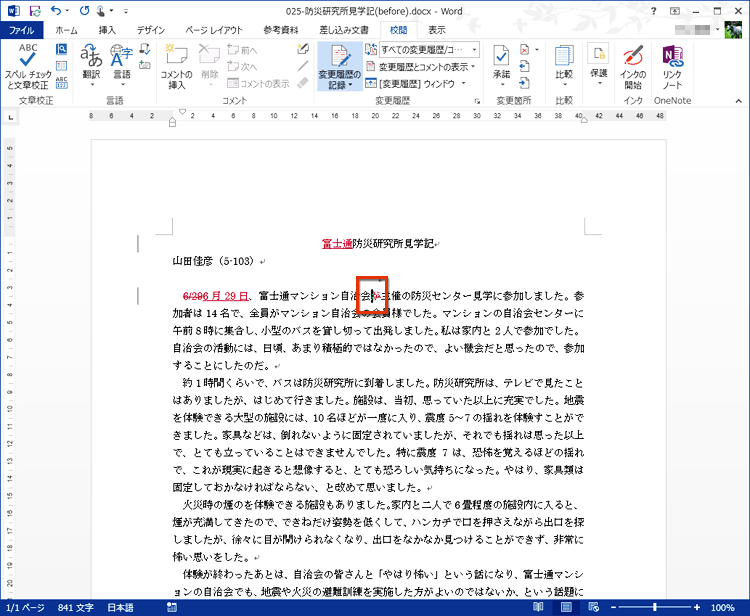This screenshot has width=750, height=616.
Task: Expand 変更履歴とコメントの表示 menu
Action: [420, 66]
